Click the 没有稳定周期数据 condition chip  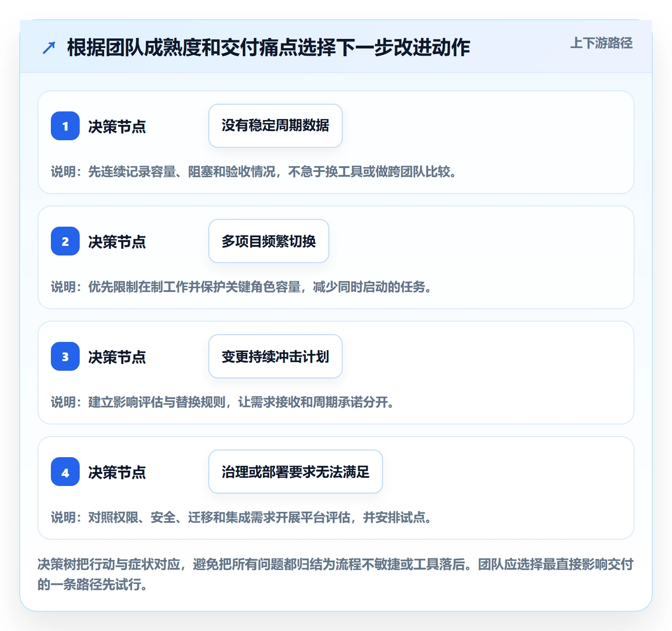pyautogui.click(x=276, y=126)
